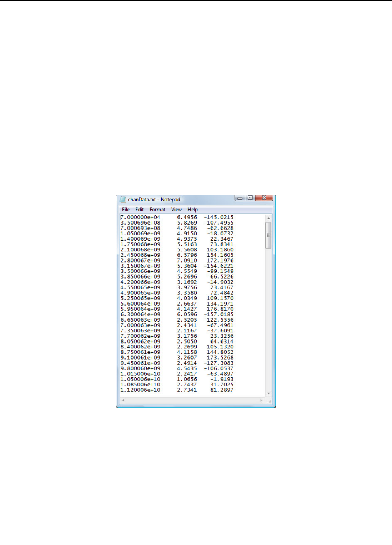The width and height of the screenshot is (392, 545).
Task: Click the value 2.800067e+09
Action: coord(141,260)
